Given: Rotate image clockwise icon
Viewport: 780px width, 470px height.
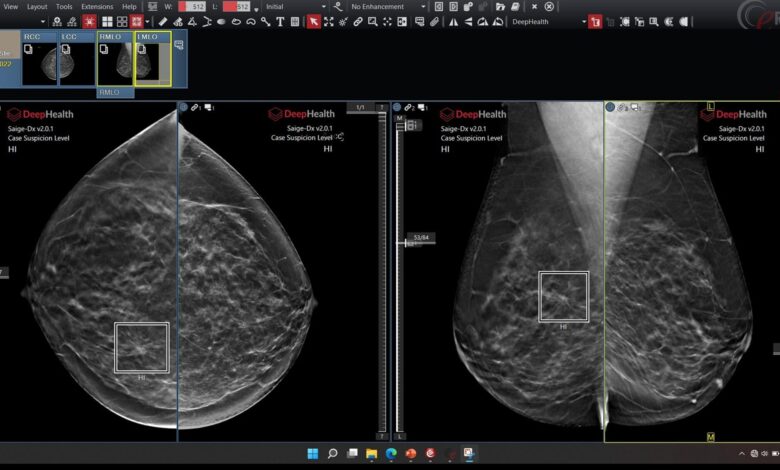Looking at the screenshot, I should (483, 21).
